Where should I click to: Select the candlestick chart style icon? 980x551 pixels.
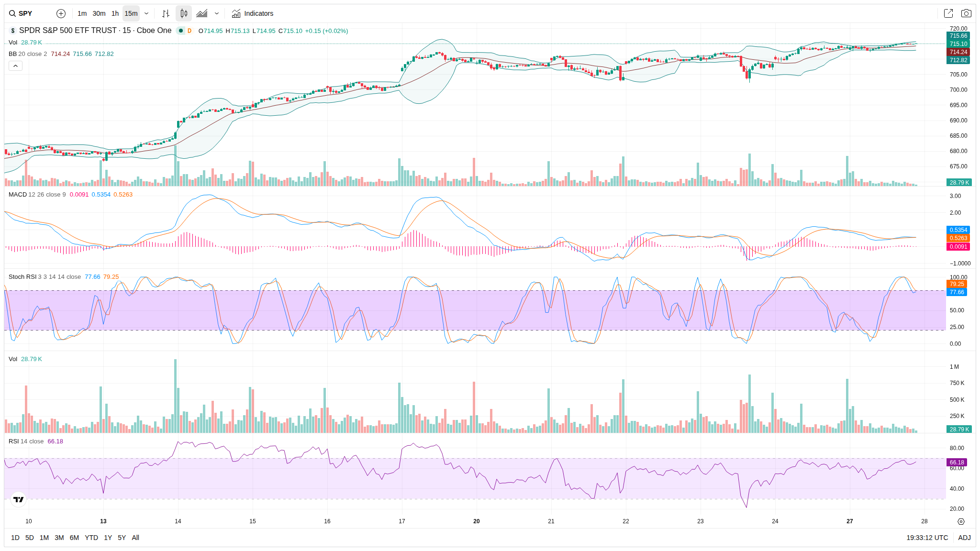coord(184,13)
